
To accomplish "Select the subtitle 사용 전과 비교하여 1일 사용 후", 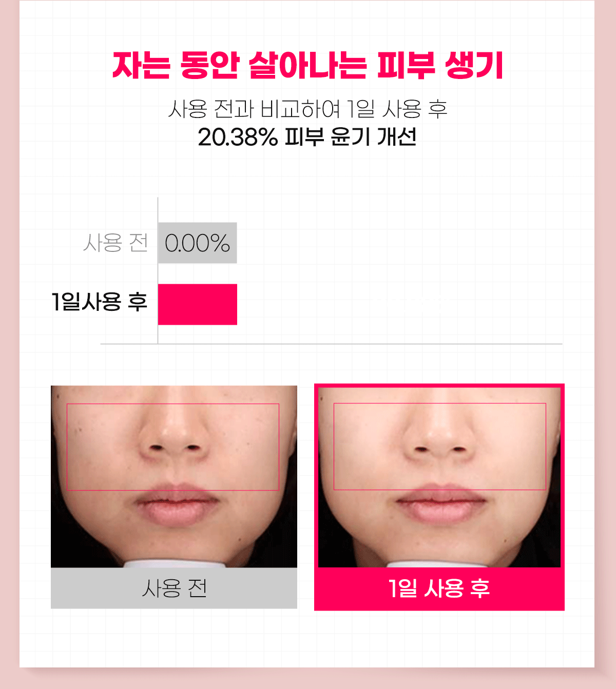I will click(x=307, y=108).
